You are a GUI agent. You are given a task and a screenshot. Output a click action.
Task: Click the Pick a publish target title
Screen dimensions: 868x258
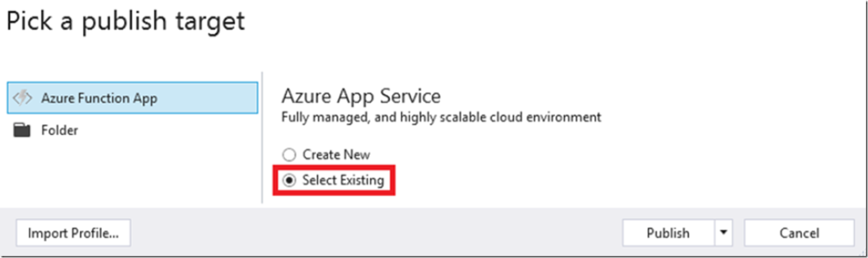coord(125,22)
